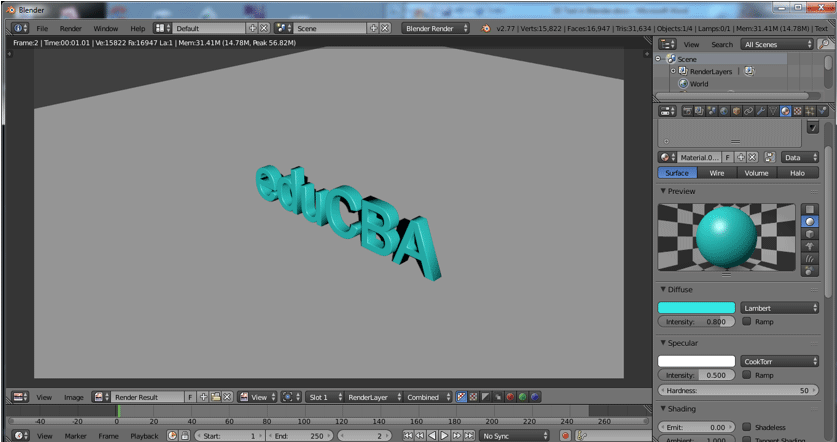Toggle timeline preview range lock icon

(x=184, y=436)
